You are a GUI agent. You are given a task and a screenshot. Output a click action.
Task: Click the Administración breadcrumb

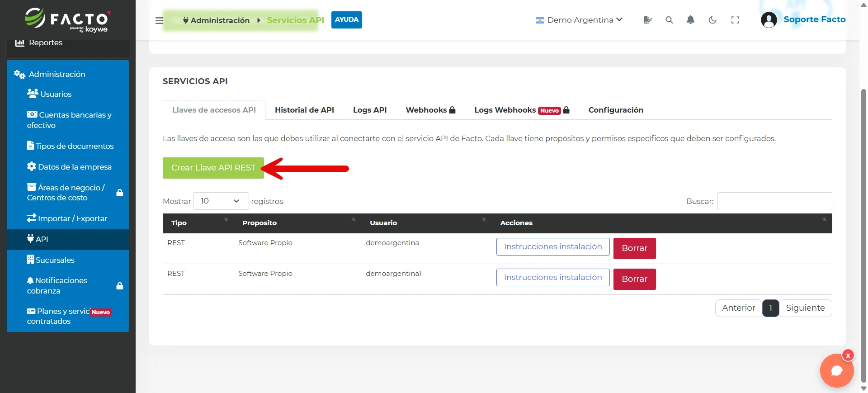point(216,20)
